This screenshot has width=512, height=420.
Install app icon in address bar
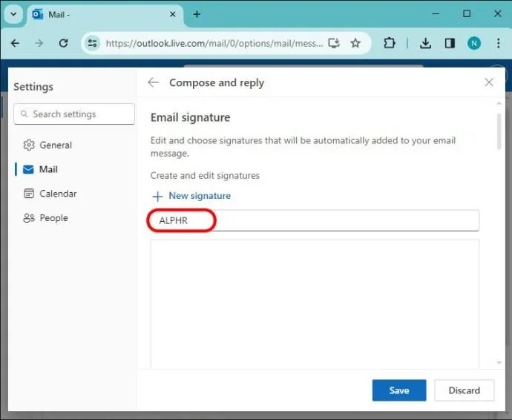[x=334, y=43]
